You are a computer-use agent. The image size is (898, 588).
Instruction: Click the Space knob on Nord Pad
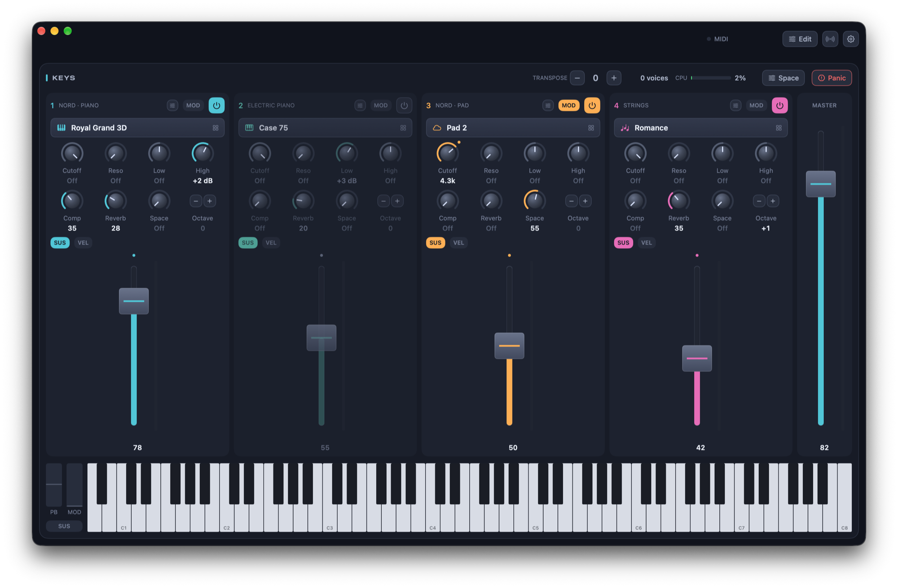click(x=534, y=201)
